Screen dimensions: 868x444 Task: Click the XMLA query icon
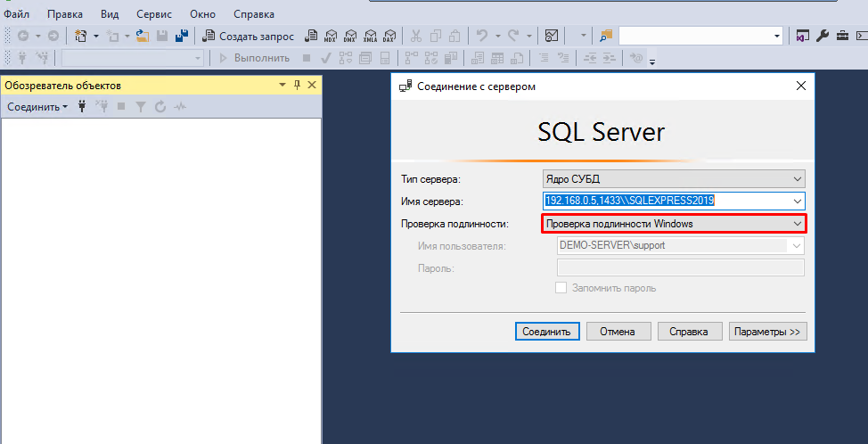(x=370, y=36)
